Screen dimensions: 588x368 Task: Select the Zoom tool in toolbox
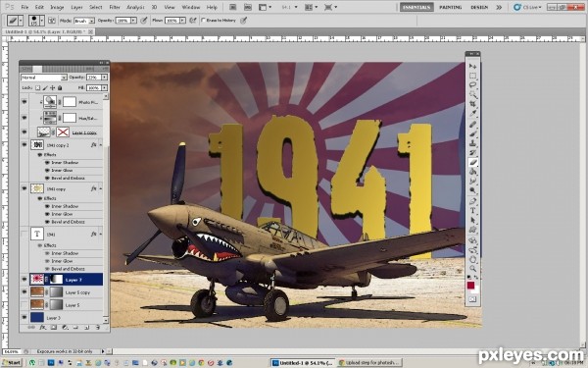(x=473, y=269)
